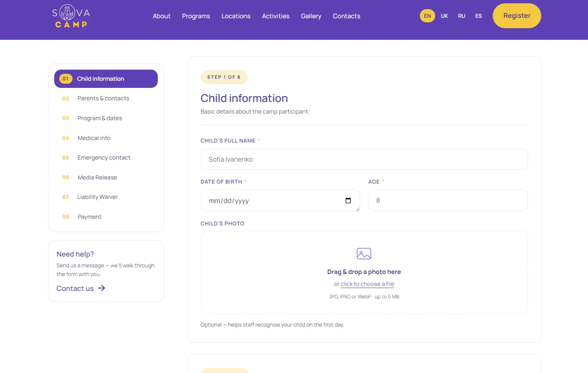The image size is (588, 373).
Task: Click the 'Step 1 of 8' badge
Action: [224, 77]
